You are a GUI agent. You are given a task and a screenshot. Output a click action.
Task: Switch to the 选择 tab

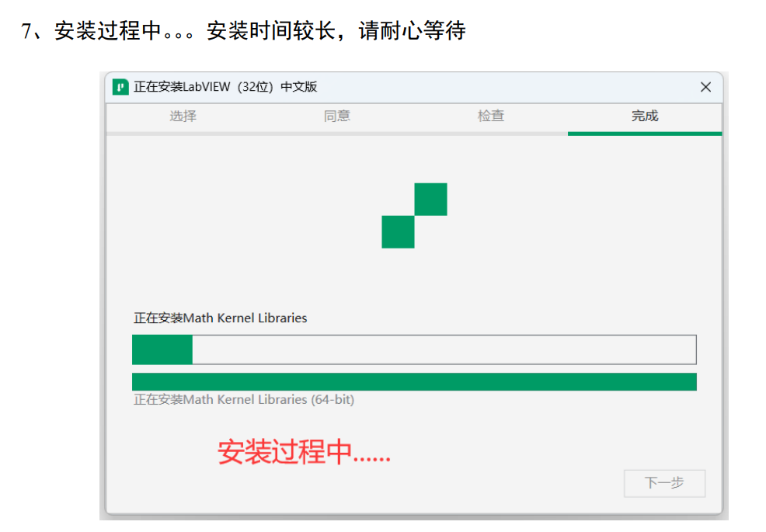(x=183, y=116)
